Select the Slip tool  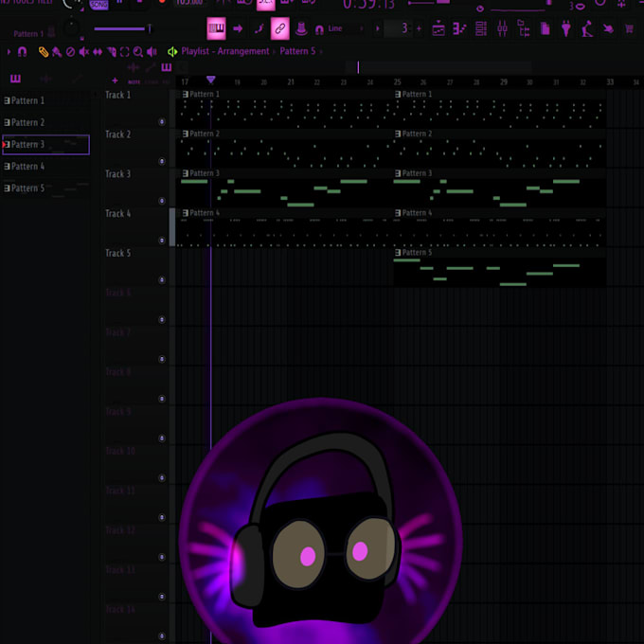pyautogui.click(x=98, y=52)
